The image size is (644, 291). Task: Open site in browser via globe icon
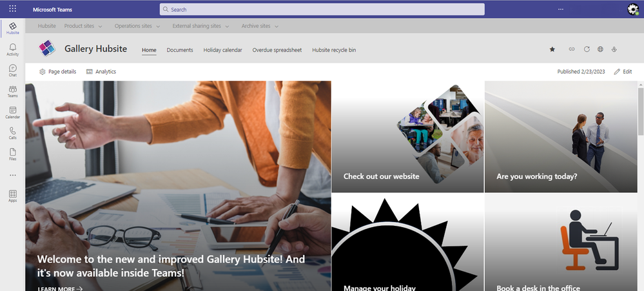600,49
